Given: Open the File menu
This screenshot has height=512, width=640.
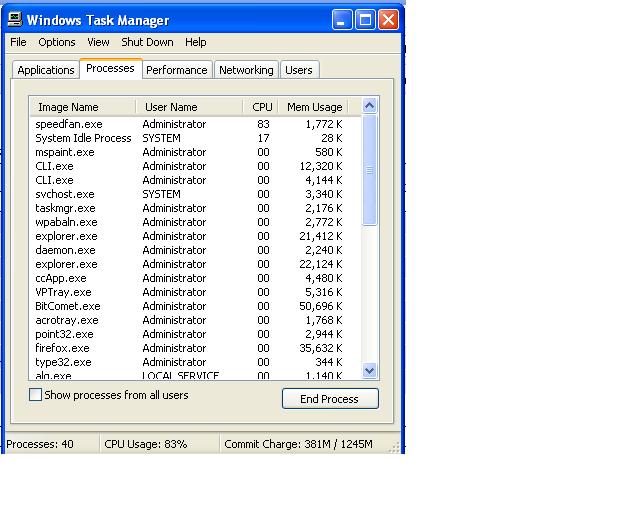Looking at the screenshot, I should click(x=18, y=42).
